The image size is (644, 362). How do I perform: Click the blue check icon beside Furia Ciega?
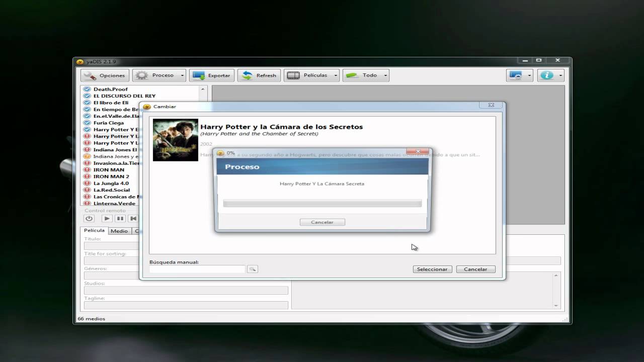pyautogui.click(x=87, y=123)
